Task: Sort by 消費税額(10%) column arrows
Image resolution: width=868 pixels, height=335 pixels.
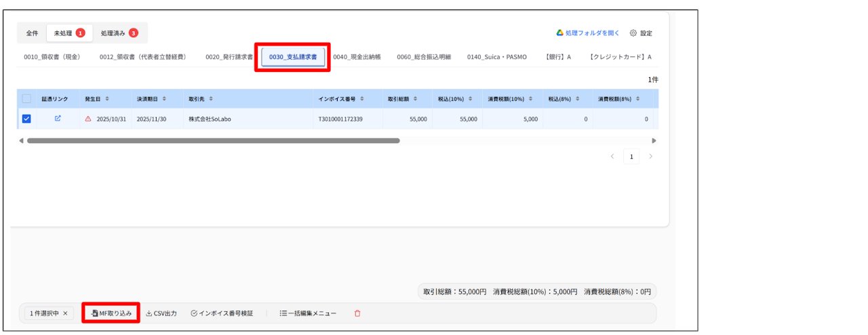Action: (531, 99)
